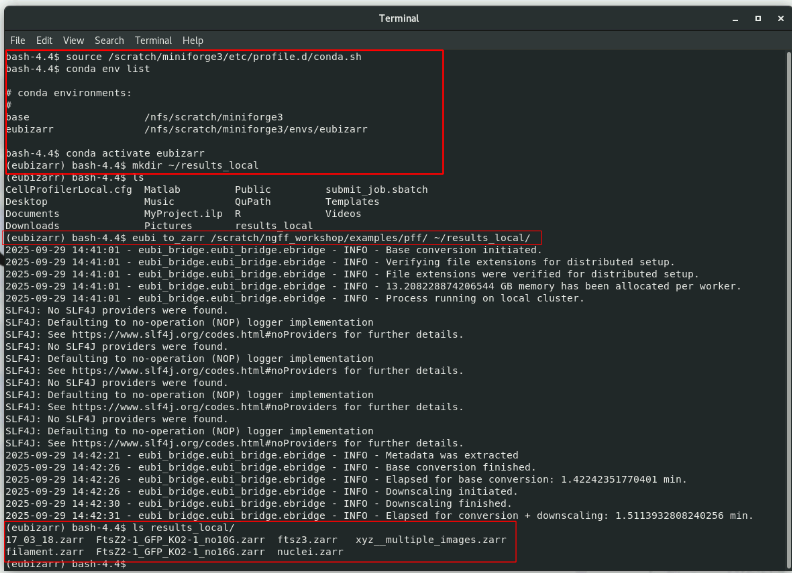The image size is (792, 573).
Task: Click the 'source /scratch/miniforge3/etc/profile.d/conda.sh' command
Action: (214, 57)
